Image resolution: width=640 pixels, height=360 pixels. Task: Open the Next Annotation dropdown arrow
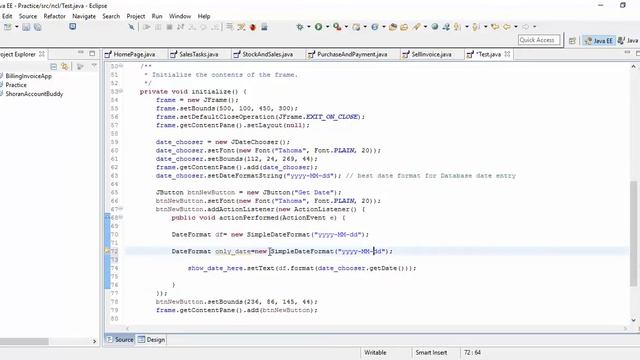point(485,27)
